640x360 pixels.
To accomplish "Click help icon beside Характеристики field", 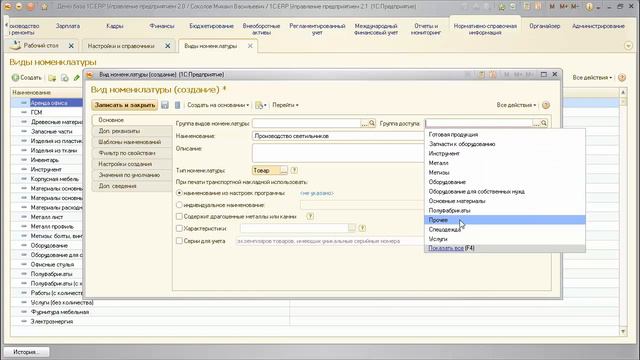I will pos(362,228).
